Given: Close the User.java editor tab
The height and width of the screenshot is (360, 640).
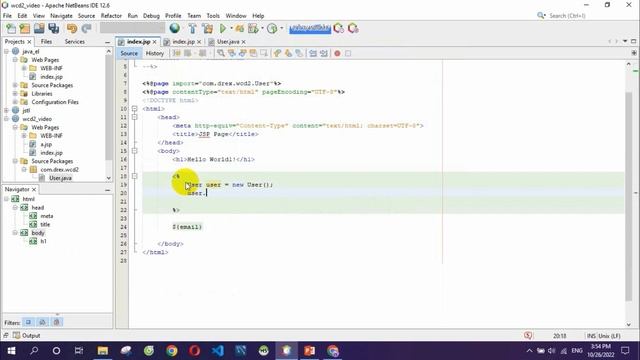Looking at the screenshot, I should [244, 42].
